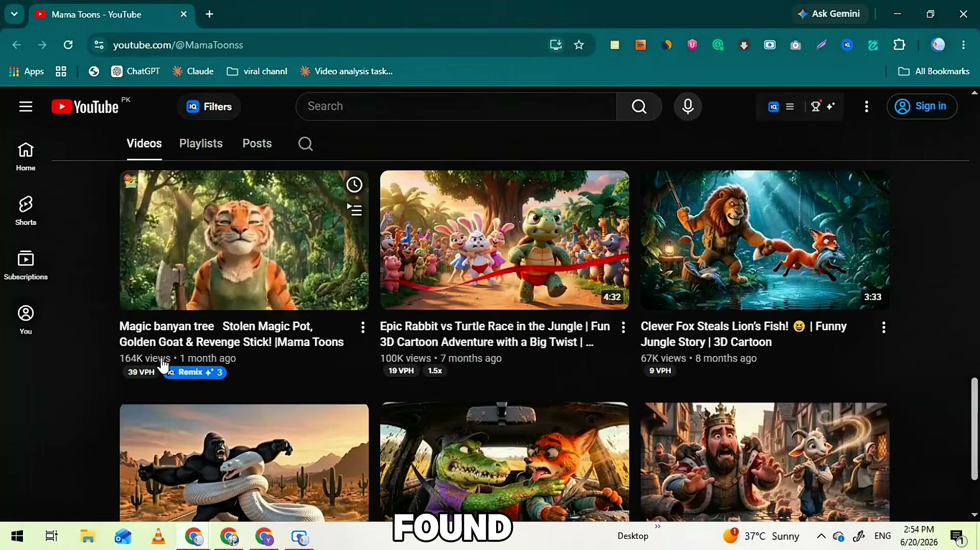The image size is (980, 550).
Task: Open the gorilla and white snake thumbnail
Action: point(244,463)
